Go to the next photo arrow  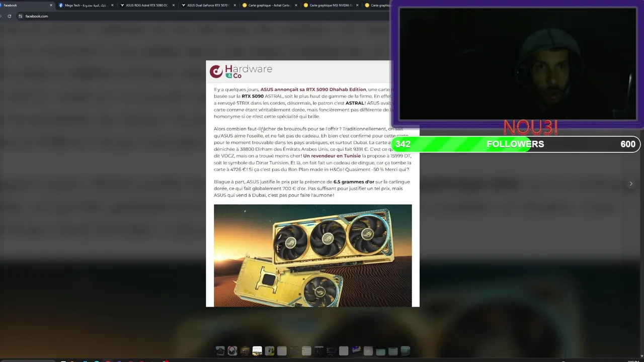pos(631,184)
